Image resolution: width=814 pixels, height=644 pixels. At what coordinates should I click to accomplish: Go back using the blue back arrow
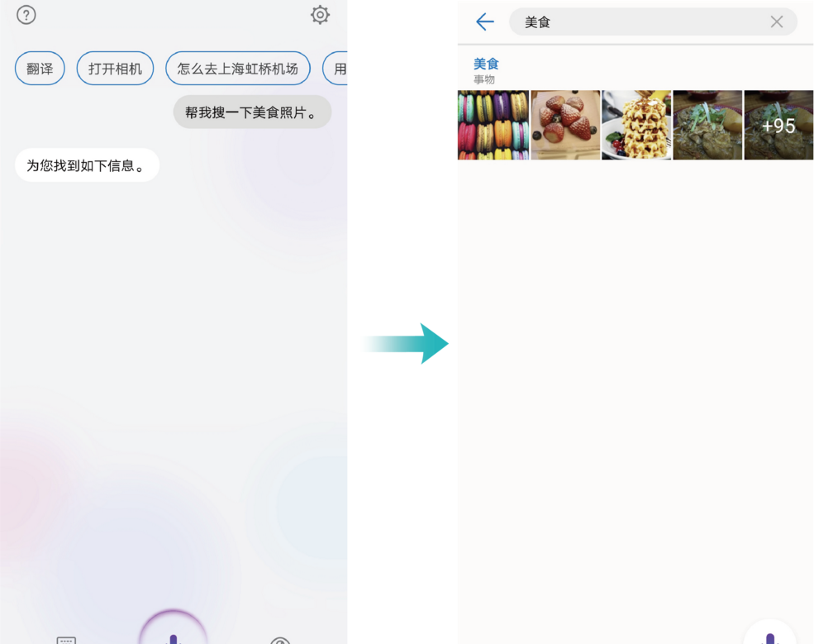coord(484,22)
